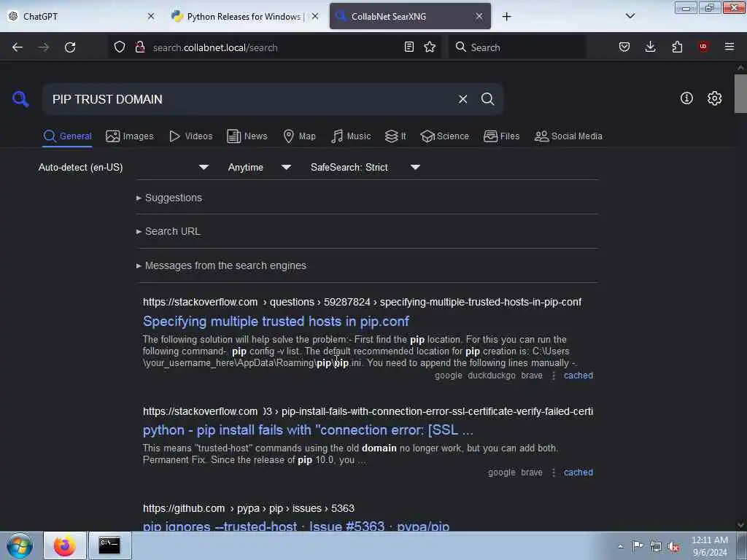
Task: Open the Pocket save icon
Action: [624, 47]
